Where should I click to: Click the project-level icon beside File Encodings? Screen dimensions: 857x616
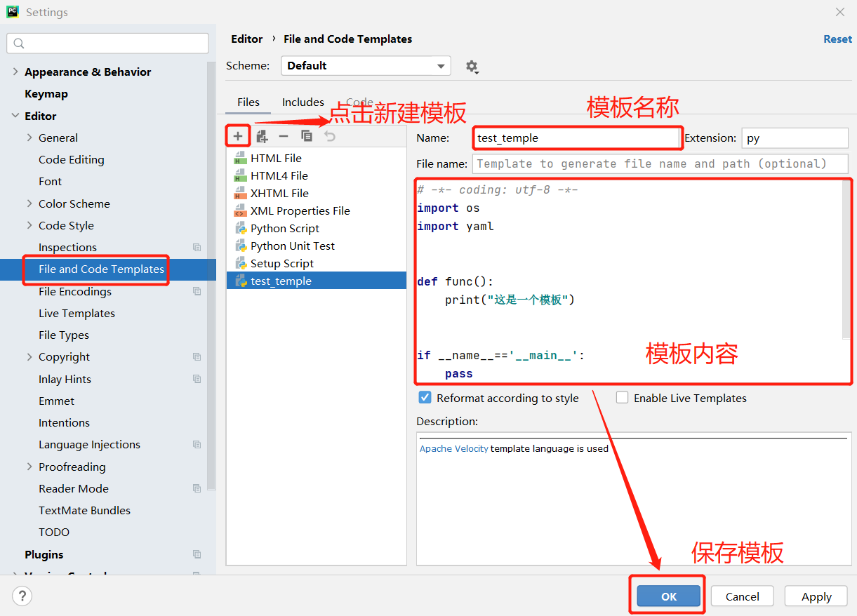click(x=197, y=291)
